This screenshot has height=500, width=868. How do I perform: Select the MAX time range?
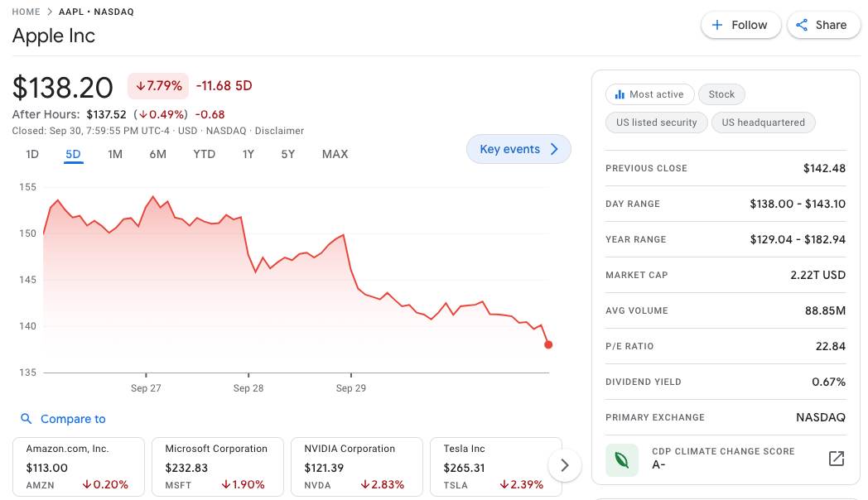tap(335, 154)
